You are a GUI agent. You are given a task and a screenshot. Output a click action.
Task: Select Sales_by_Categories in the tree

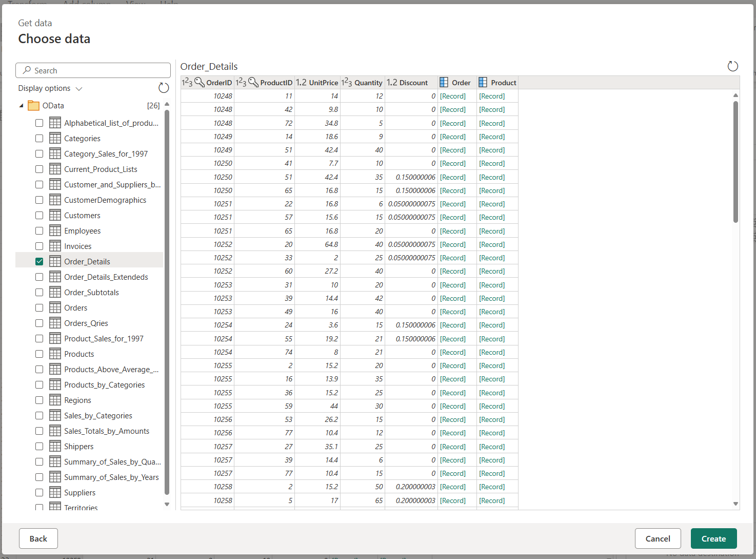tap(98, 415)
